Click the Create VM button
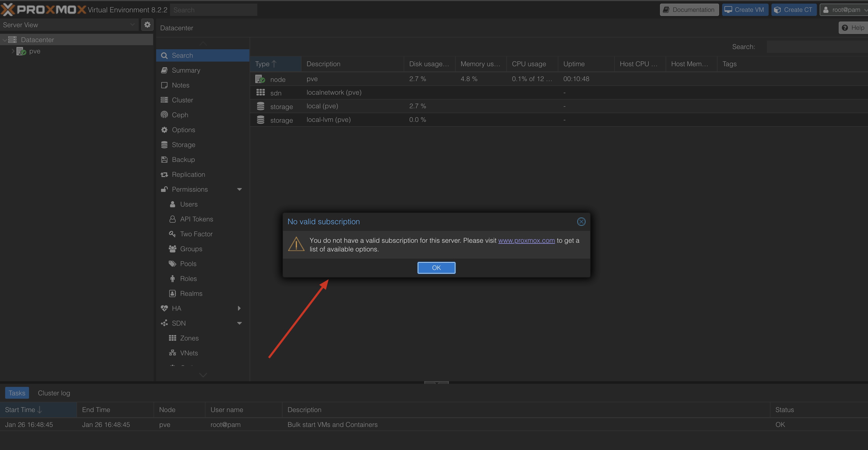Image resolution: width=868 pixels, height=450 pixels. (x=745, y=10)
